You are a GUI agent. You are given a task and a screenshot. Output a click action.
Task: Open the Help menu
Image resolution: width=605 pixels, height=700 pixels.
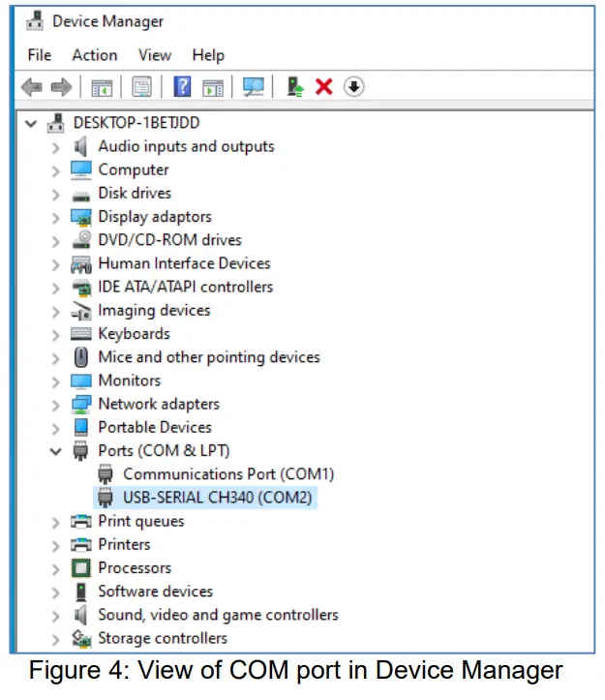tap(208, 55)
